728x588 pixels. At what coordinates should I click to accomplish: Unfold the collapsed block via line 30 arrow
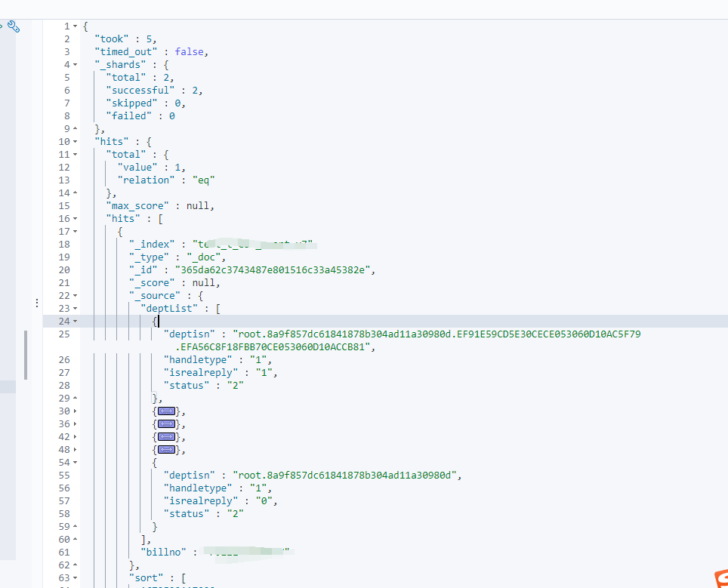pos(76,411)
